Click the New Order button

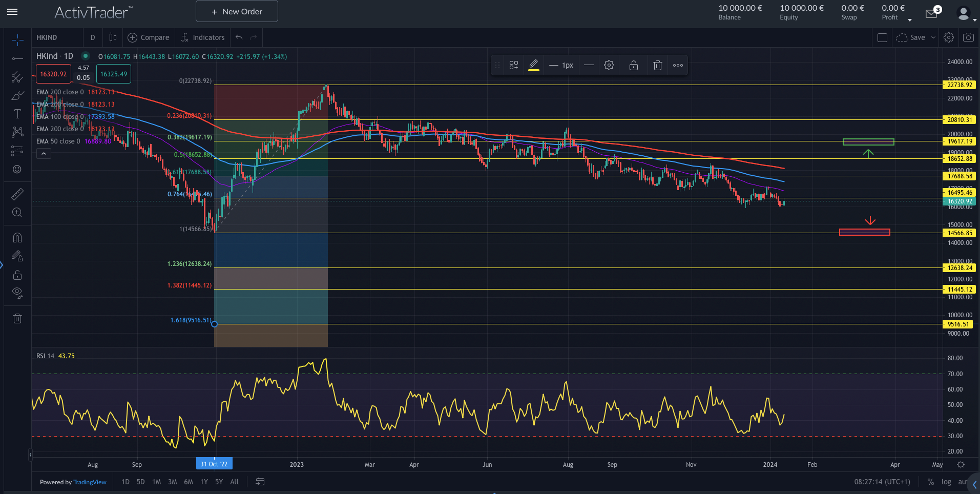click(x=237, y=11)
